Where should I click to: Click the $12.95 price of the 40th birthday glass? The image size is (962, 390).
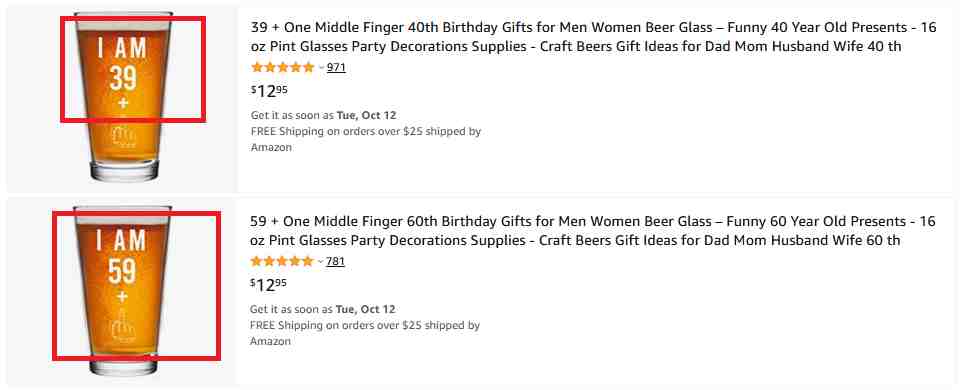[269, 91]
